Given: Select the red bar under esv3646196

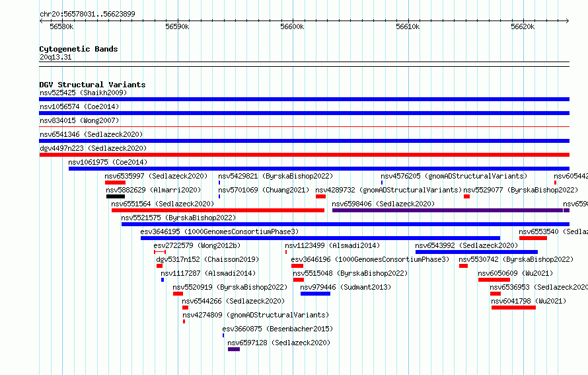Looking at the screenshot, I should [297, 266].
